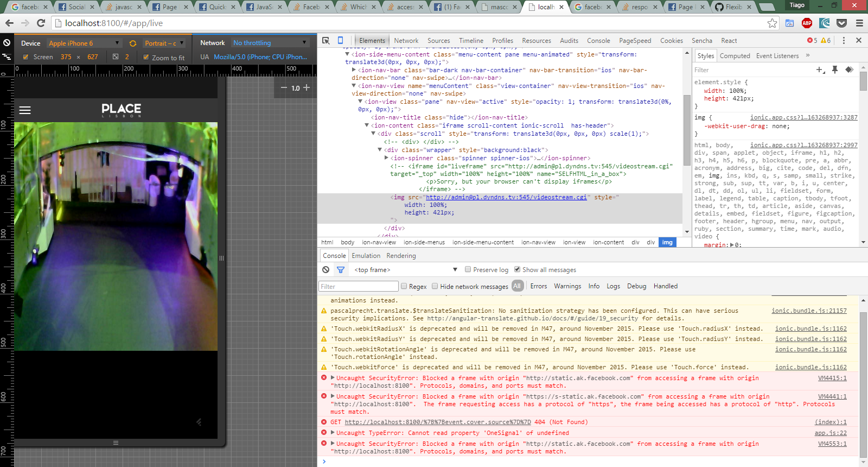Collapse the div class wrapper node

tap(380, 150)
